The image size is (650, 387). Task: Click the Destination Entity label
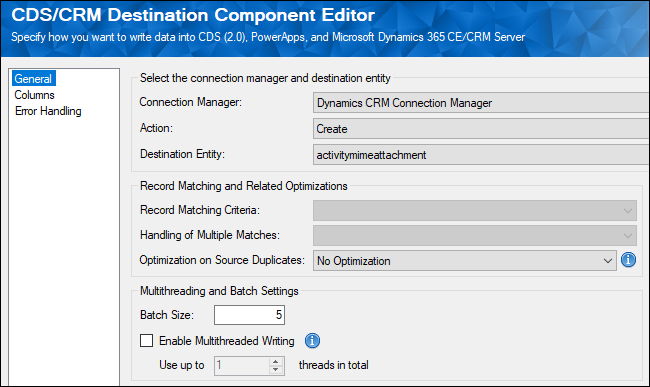[x=182, y=154]
